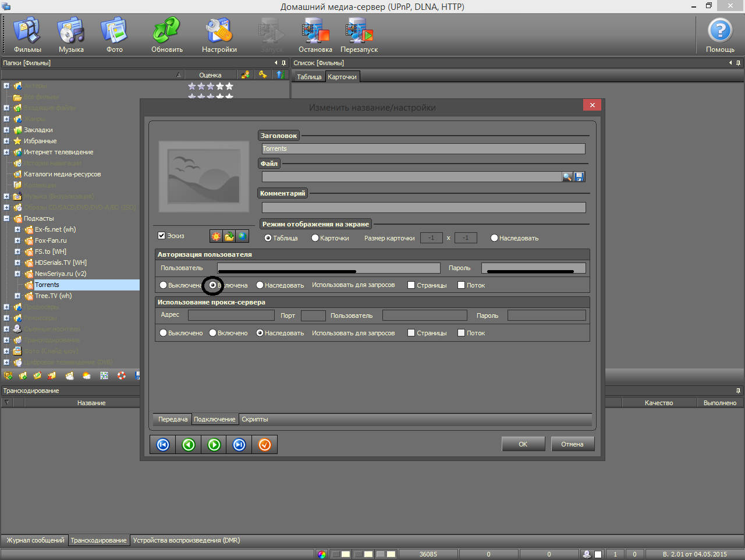The height and width of the screenshot is (560, 745).
Task: Expand the Интернет телевидение tree node
Action: (6, 153)
